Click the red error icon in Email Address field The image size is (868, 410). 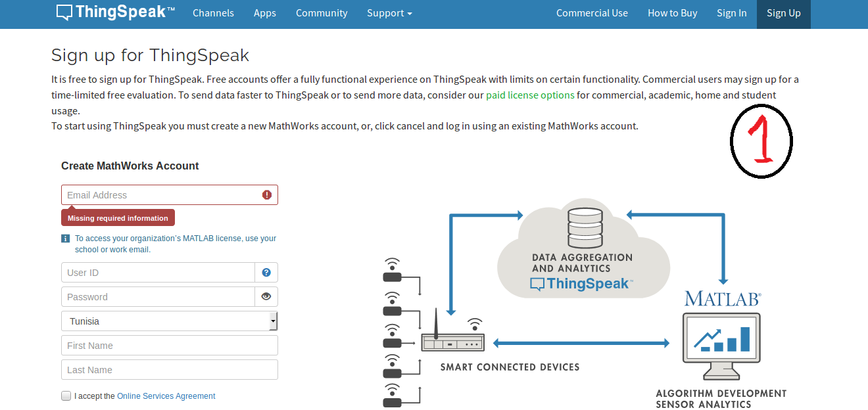click(x=266, y=194)
